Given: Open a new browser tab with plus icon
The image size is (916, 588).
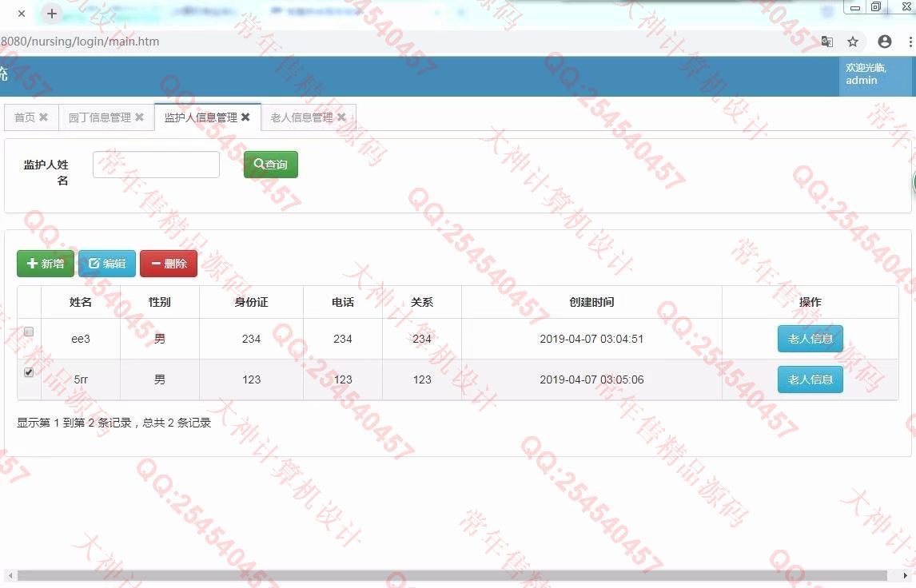Looking at the screenshot, I should tap(52, 14).
